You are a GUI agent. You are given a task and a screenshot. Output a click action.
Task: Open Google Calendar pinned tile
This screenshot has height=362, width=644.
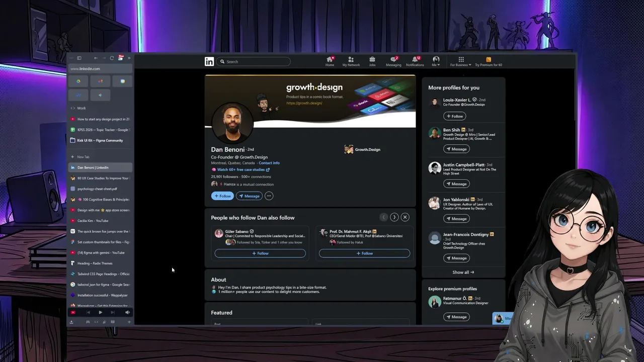(122, 81)
